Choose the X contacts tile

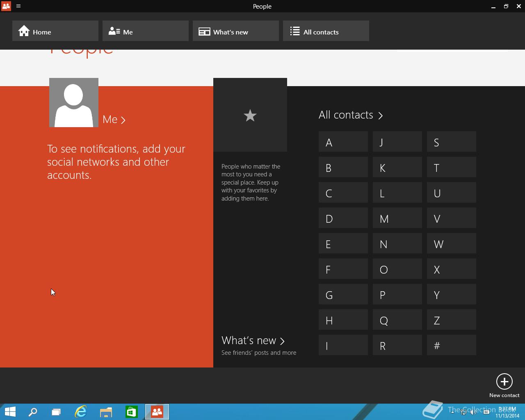(452, 269)
